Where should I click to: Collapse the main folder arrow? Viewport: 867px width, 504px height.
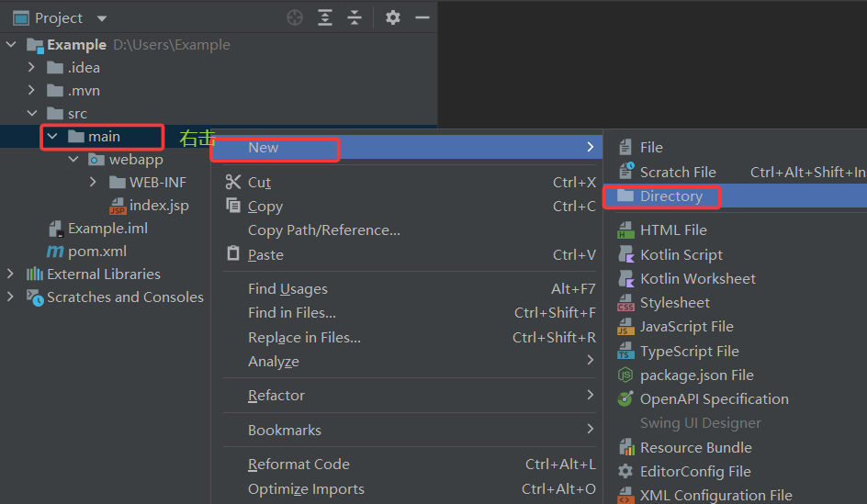[x=52, y=136]
